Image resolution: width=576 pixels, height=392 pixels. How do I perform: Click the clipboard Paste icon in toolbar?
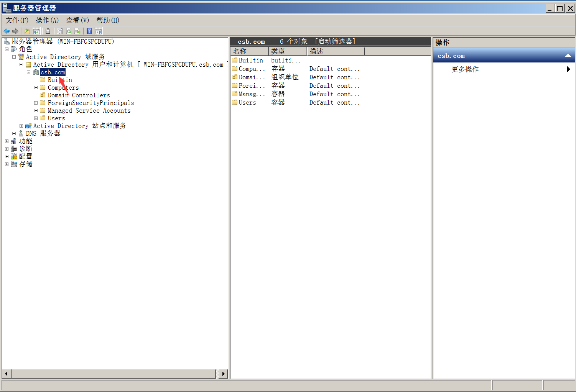click(x=48, y=31)
